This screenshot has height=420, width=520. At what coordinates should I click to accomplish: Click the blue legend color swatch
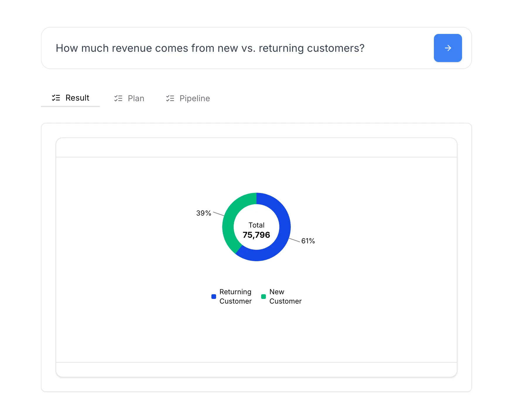tap(213, 296)
